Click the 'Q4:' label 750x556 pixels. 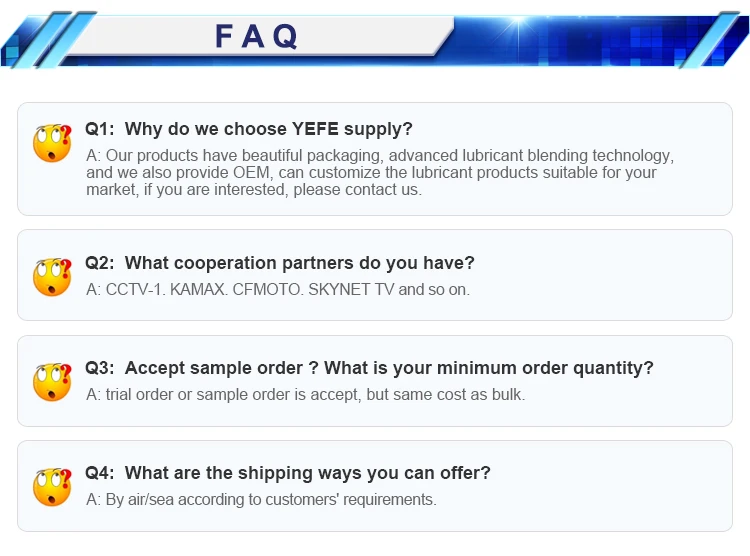click(x=100, y=473)
